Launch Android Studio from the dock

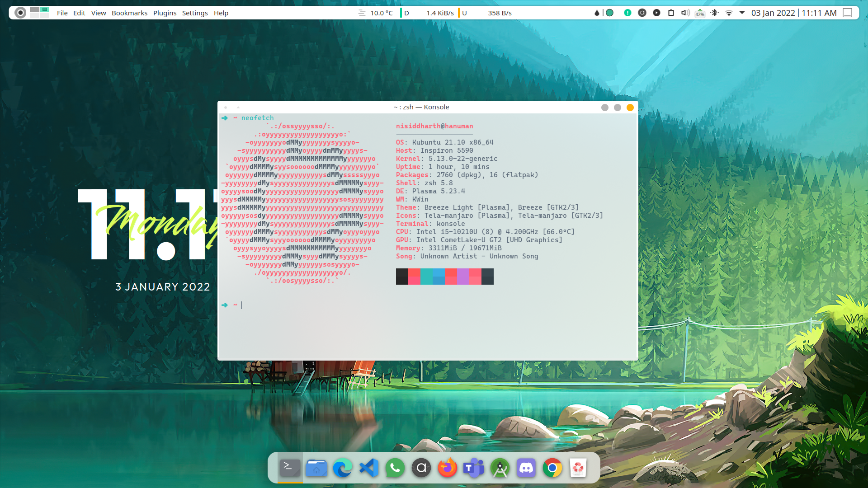pos(500,468)
